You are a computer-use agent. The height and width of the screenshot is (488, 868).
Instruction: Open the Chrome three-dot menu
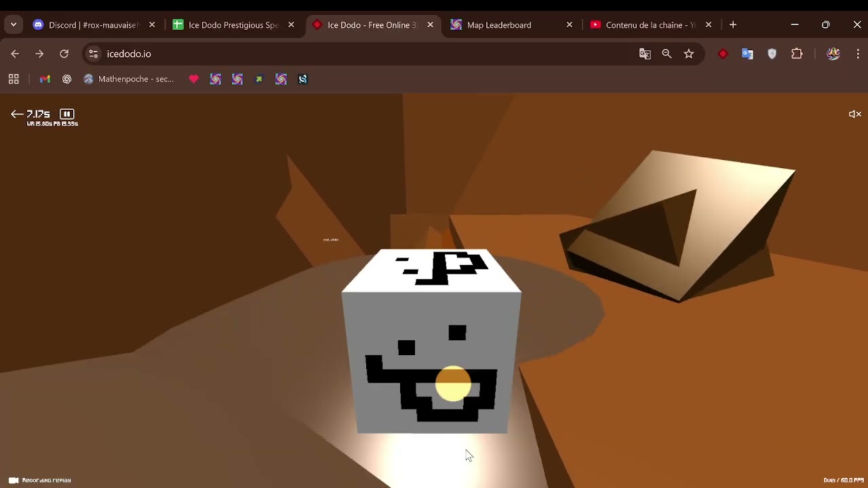(858, 54)
